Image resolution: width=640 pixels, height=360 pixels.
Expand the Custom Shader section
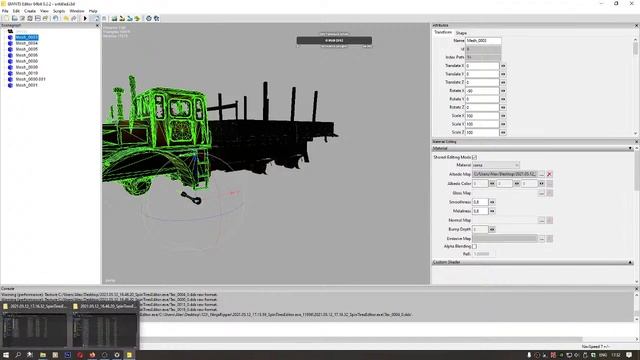tap(533, 262)
